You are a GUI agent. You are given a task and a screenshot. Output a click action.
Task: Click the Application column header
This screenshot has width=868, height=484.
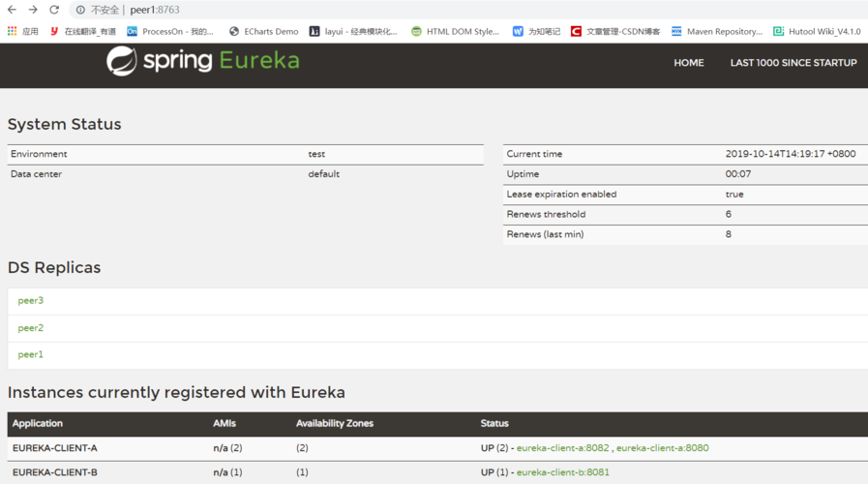38,424
